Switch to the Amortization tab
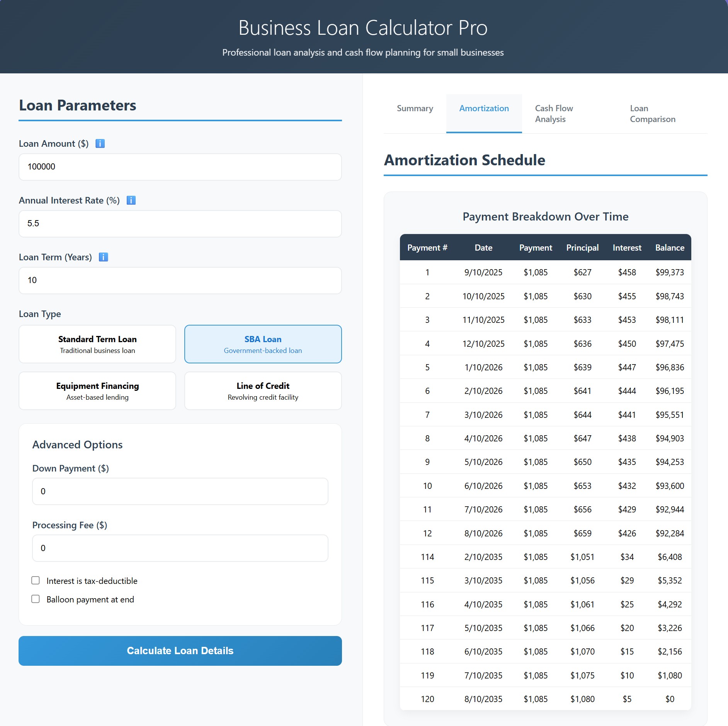This screenshot has width=728, height=726. 483,109
